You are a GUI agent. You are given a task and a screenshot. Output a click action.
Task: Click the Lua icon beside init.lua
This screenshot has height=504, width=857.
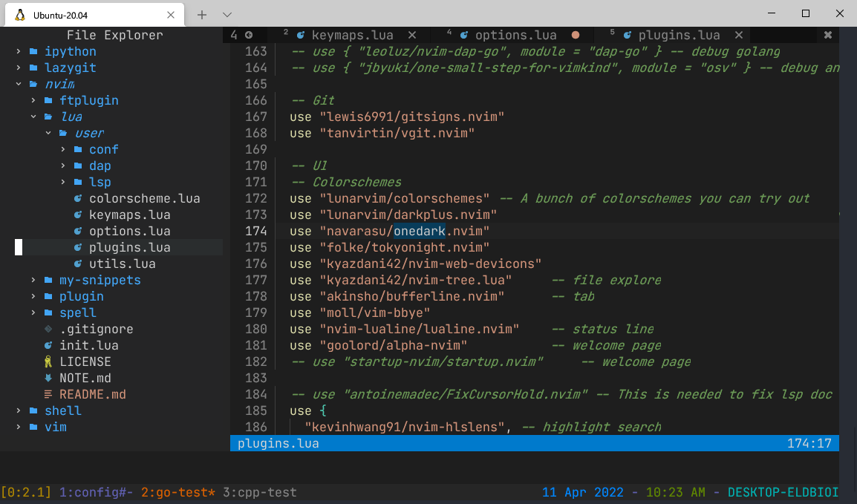point(48,346)
